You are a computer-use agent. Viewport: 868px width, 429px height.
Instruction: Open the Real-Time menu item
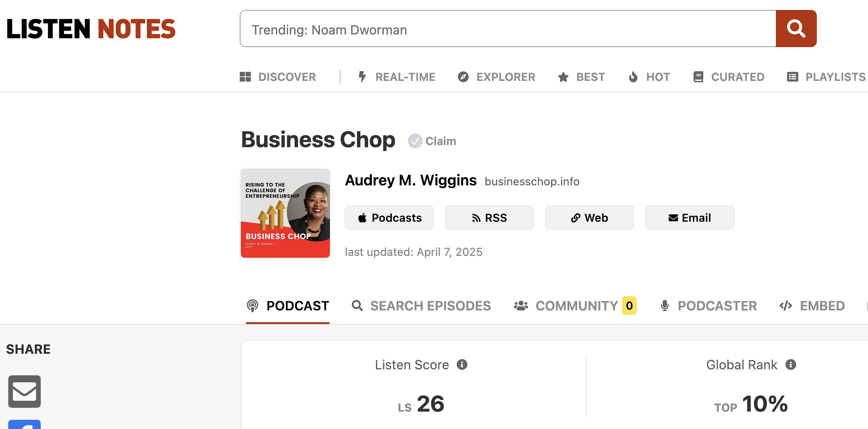(396, 77)
